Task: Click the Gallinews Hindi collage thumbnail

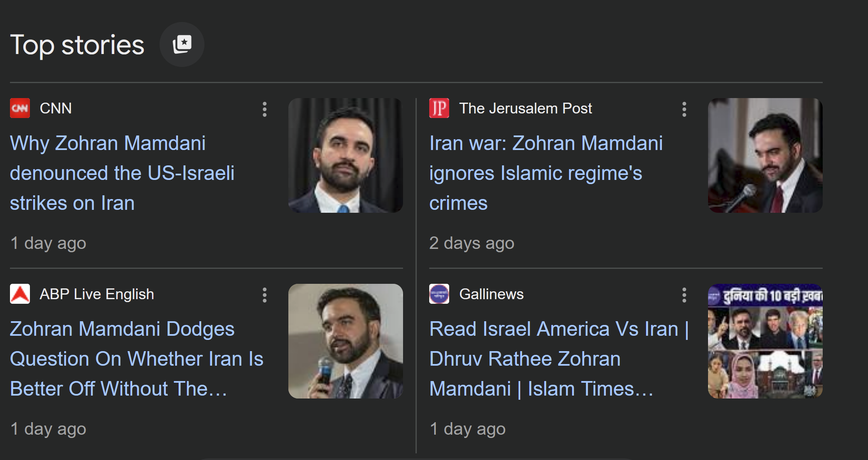Action: click(x=765, y=341)
